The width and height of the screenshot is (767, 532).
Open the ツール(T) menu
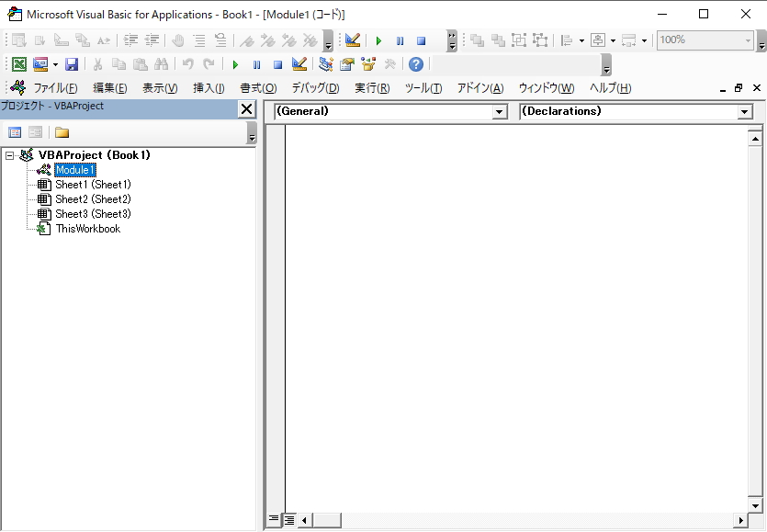[x=423, y=88]
